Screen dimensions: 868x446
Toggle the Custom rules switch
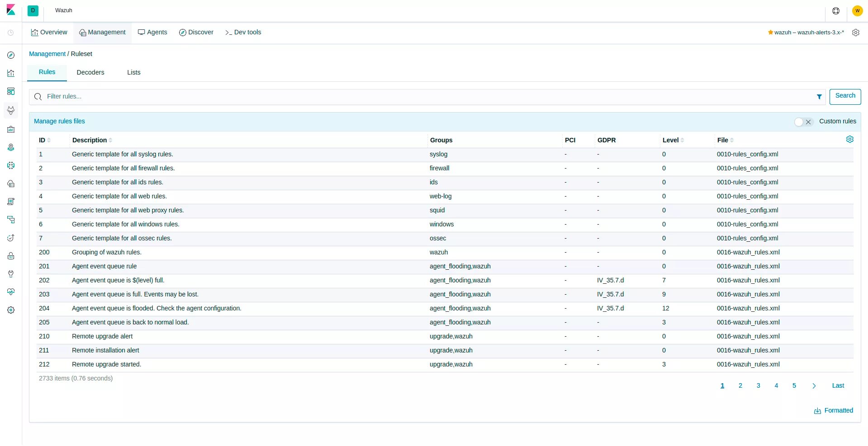(804, 122)
